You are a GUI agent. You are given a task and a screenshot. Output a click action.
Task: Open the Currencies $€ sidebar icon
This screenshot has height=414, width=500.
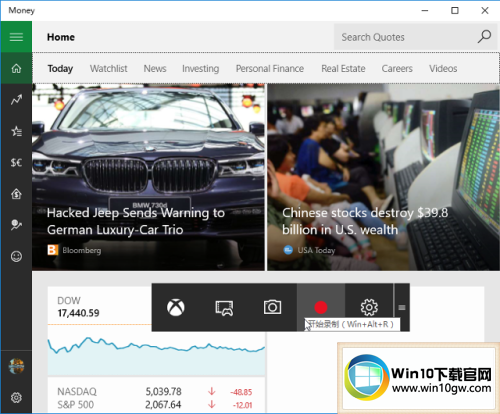(16, 162)
